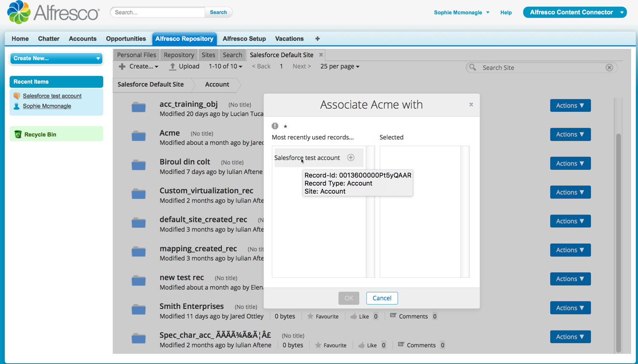Open the Personal Files tab
Screen dimensions: 638x364
click(136, 55)
